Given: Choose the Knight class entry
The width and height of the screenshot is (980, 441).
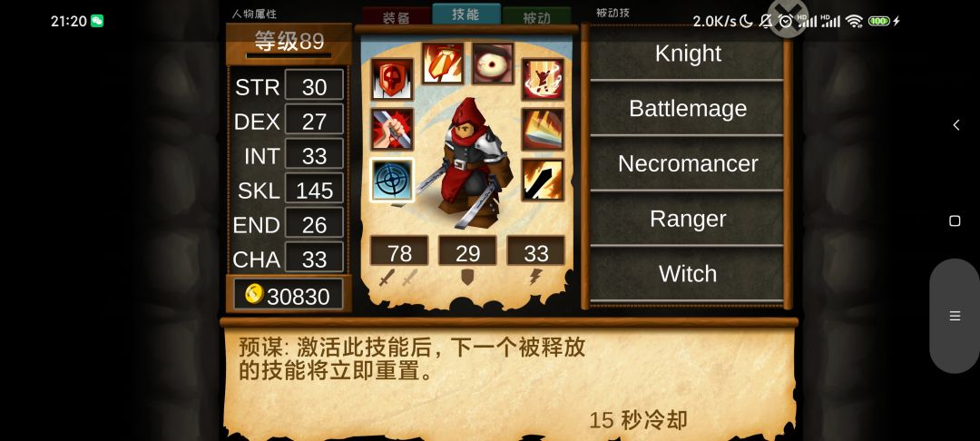Looking at the screenshot, I should click(x=688, y=54).
